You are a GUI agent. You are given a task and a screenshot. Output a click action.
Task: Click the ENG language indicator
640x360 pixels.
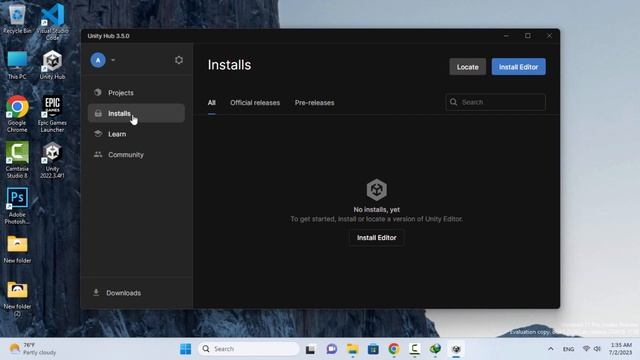click(568, 349)
